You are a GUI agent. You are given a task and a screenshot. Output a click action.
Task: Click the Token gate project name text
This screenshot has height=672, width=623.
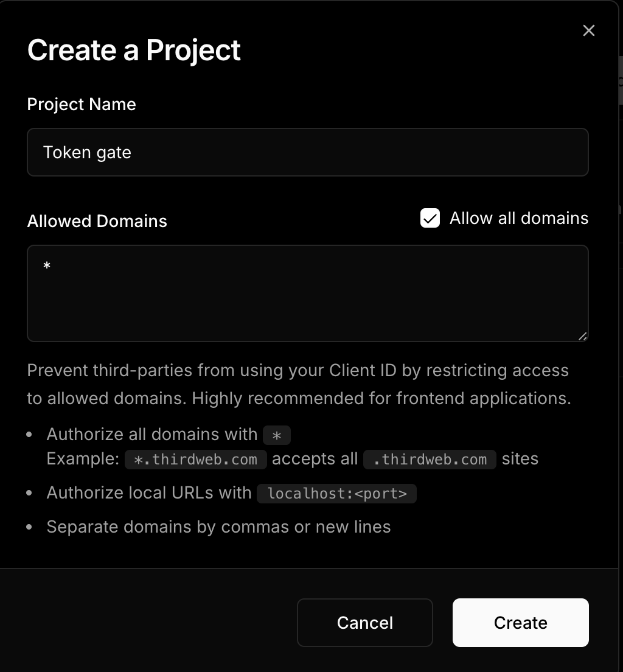click(87, 152)
